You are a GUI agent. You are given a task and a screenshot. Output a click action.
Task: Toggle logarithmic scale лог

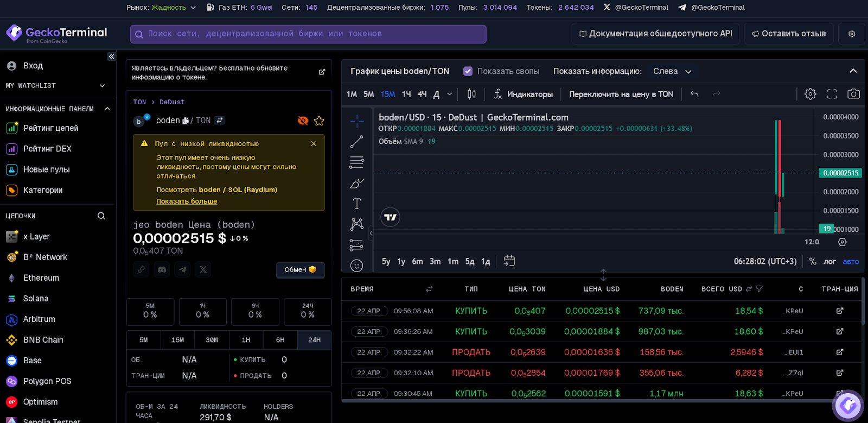[x=829, y=261]
